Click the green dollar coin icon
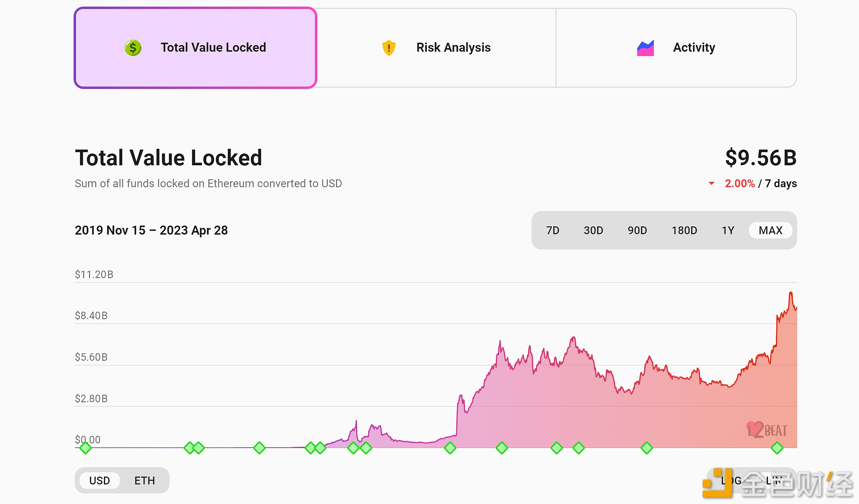This screenshot has width=859, height=504. 133,48
